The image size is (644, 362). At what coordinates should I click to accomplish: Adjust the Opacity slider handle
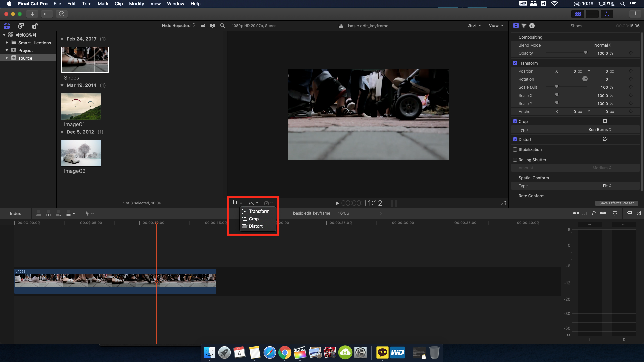coord(586,53)
